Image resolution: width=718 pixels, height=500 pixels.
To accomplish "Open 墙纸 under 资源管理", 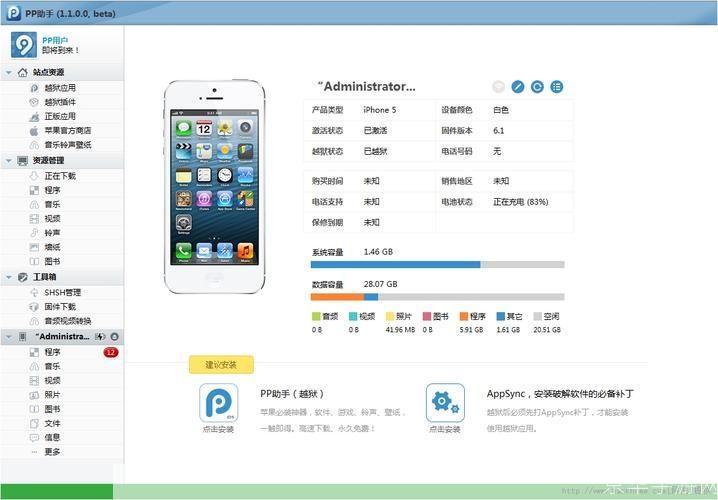I will click(52, 247).
